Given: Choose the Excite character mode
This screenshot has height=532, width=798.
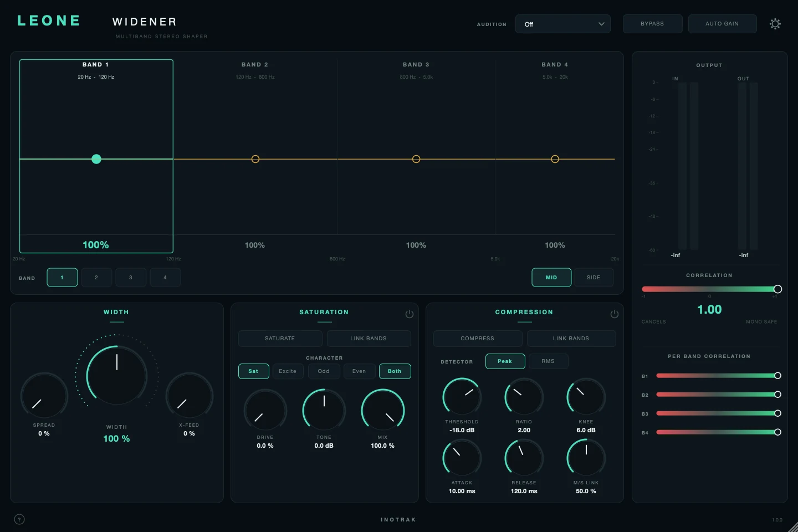Looking at the screenshot, I should pos(288,371).
